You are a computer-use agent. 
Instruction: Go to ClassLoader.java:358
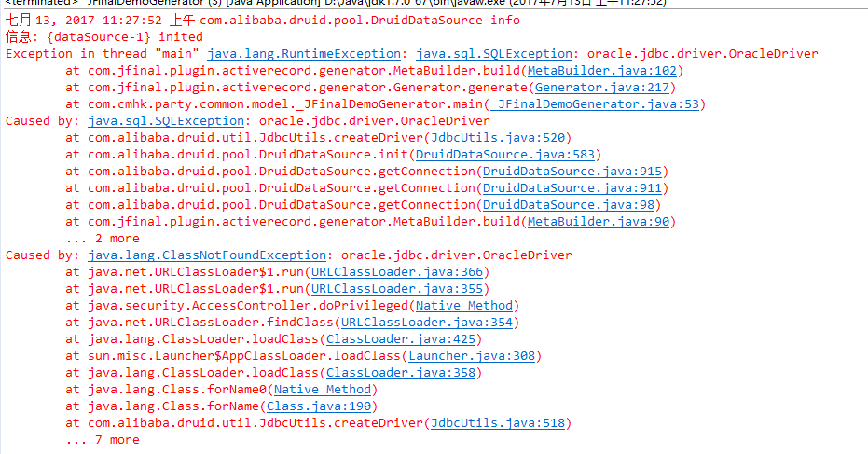pos(401,373)
